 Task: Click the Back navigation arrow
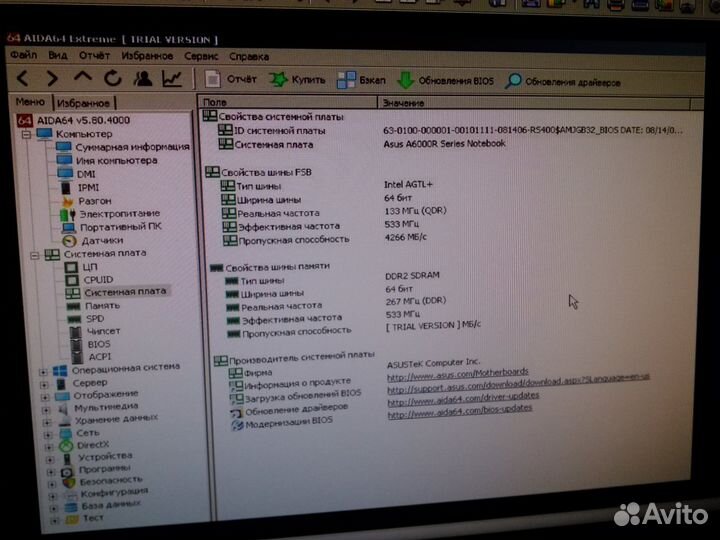[23, 78]
